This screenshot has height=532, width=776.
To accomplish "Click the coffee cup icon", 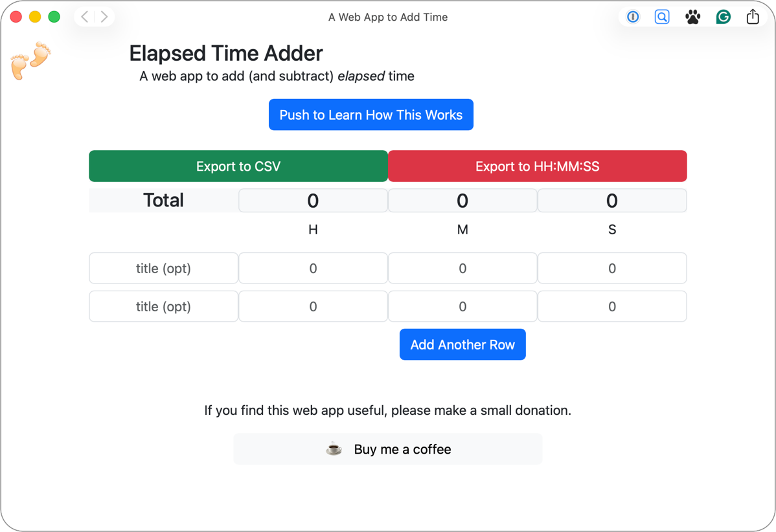I will [x=334, y=449].
